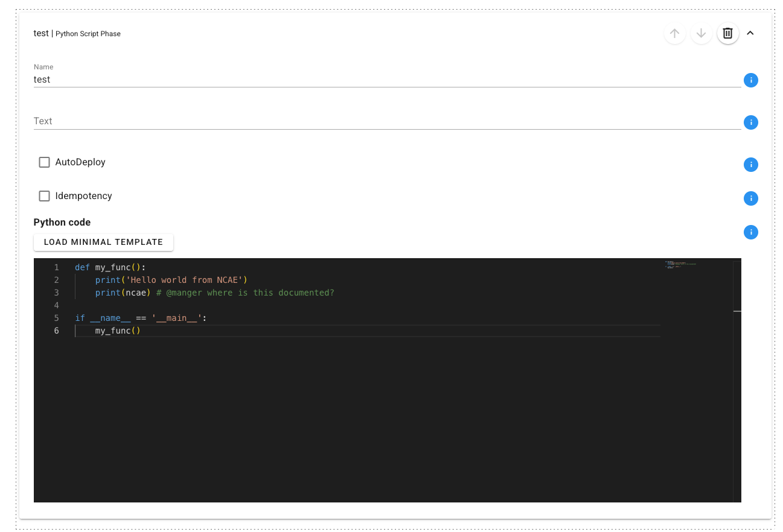Enable the Idempotency checkbox

(44, 196)
